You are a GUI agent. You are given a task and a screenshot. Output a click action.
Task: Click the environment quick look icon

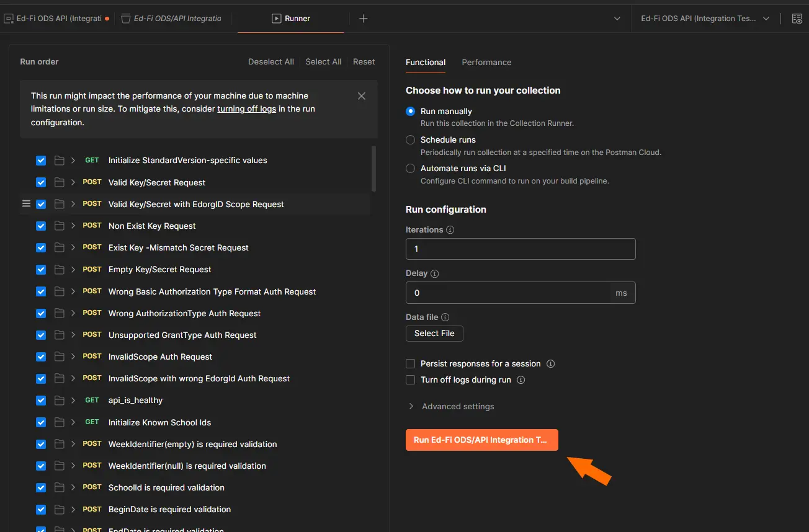point(797,19)
